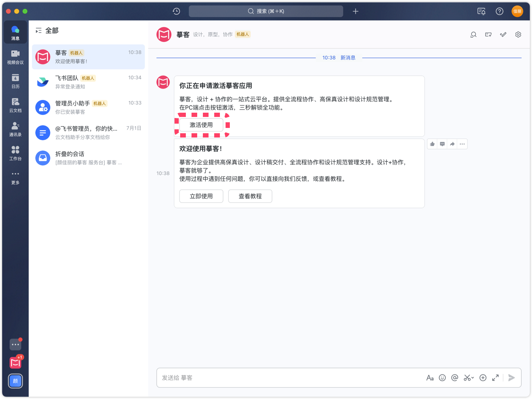
Task: Collapse the 全部 conversation list filter
Action: coord(39,31)
